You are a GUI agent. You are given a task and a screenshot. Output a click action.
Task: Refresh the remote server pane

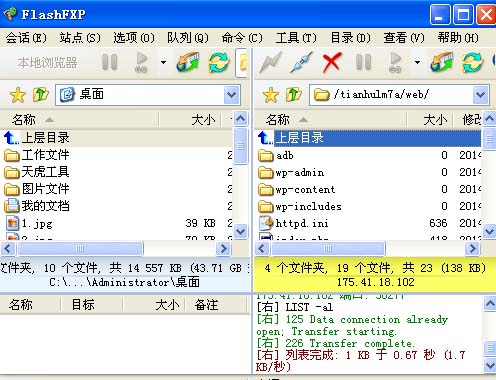[x=472, y=62]
